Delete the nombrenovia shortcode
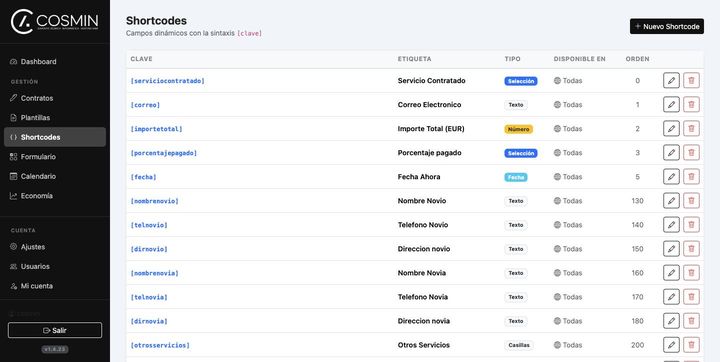This screenshot has height=362, width=720. point(691,273)
